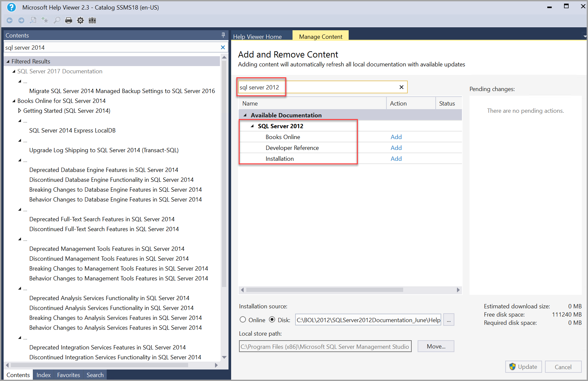
Task: Clear the sql server 2012 search box
Action: click(x=401, y=87)
